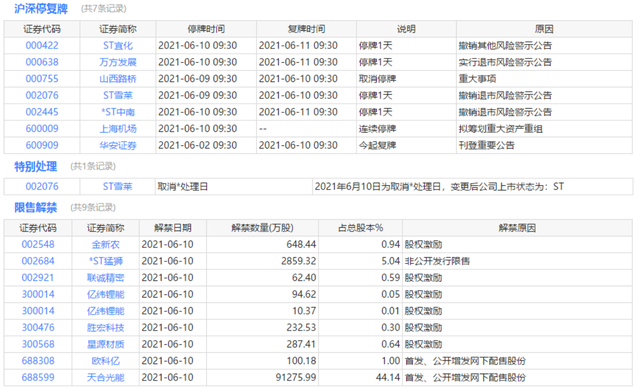
Task: Open 联诚精密 stock name link
Action: pyautogui.click(x=106, y=277)
